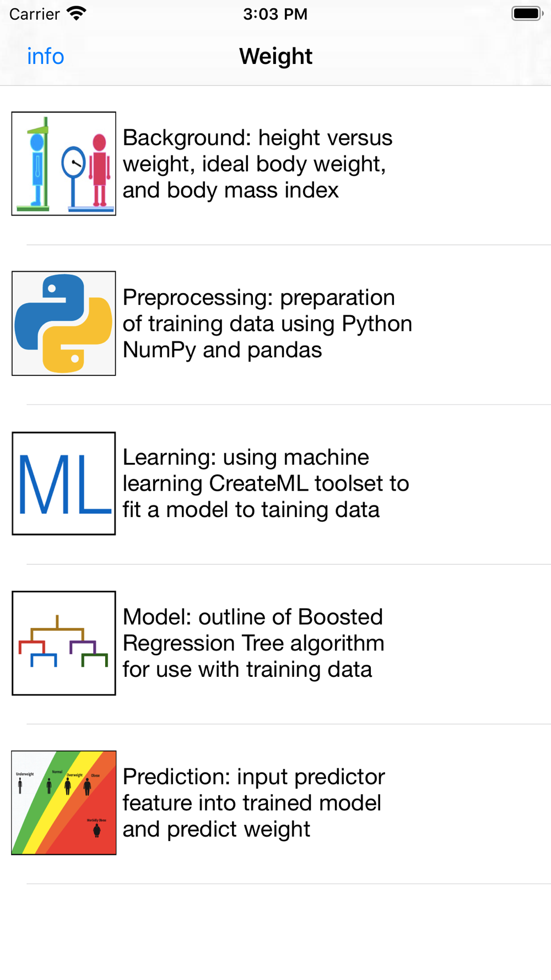Tap the regression tree diagram icon
This screenshot has width=551, height=980.
(x=64, y=643)
